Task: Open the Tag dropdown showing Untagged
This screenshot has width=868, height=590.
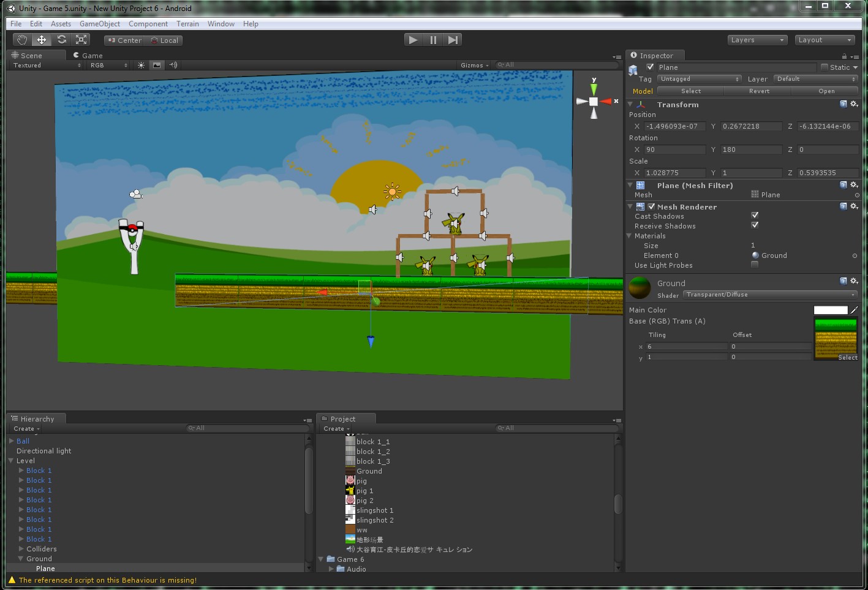Action: click(x=700, y=79)
